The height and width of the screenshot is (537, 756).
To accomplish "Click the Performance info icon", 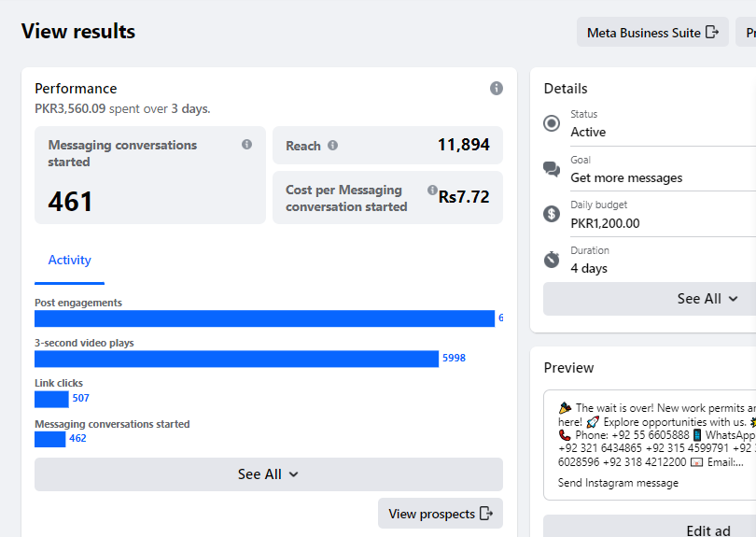I will (497, 88).
